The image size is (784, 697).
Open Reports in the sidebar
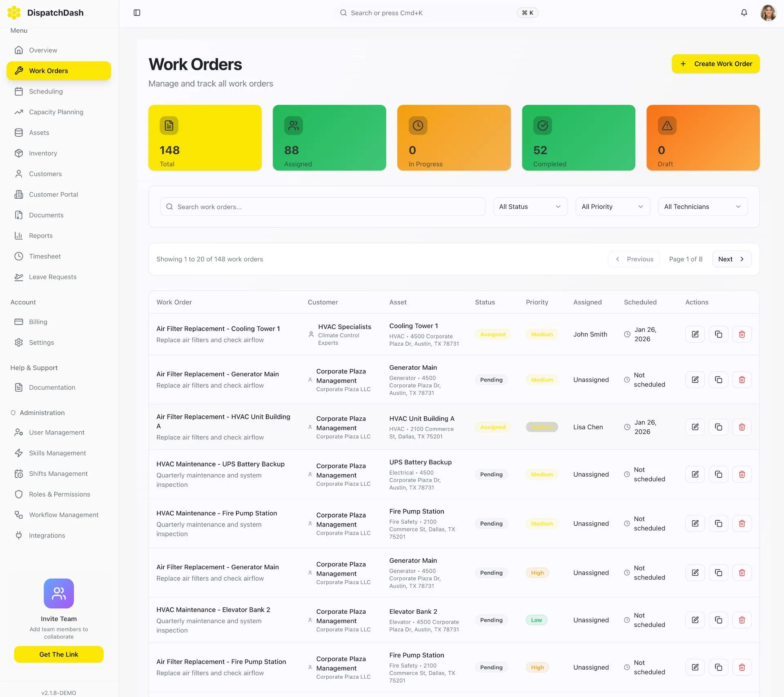(x=59, y=235)
